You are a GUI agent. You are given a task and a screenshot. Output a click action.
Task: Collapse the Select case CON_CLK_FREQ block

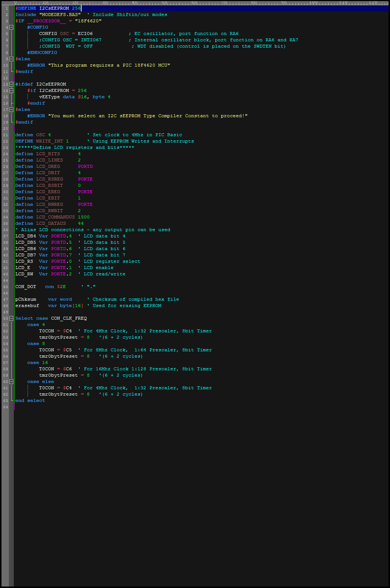tap(11, 318)
